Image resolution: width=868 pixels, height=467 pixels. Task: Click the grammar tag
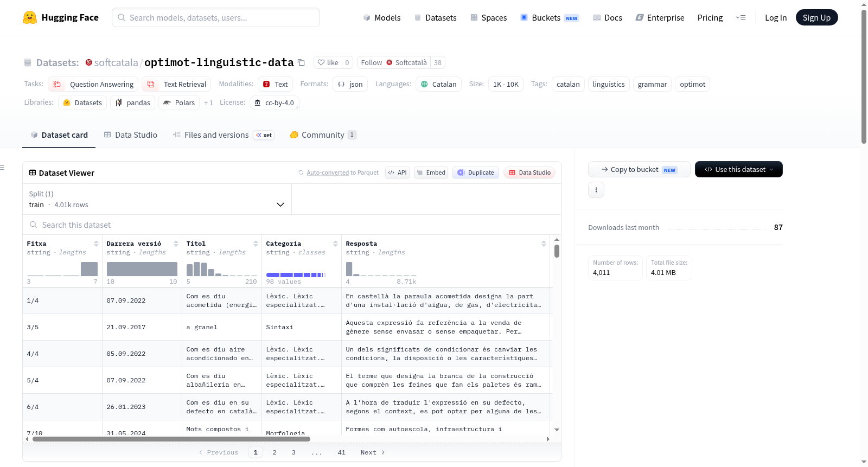pos(652,84)
